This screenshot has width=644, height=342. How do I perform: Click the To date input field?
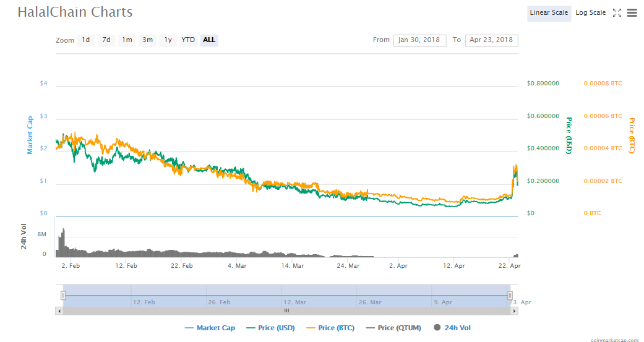(491, 40)
